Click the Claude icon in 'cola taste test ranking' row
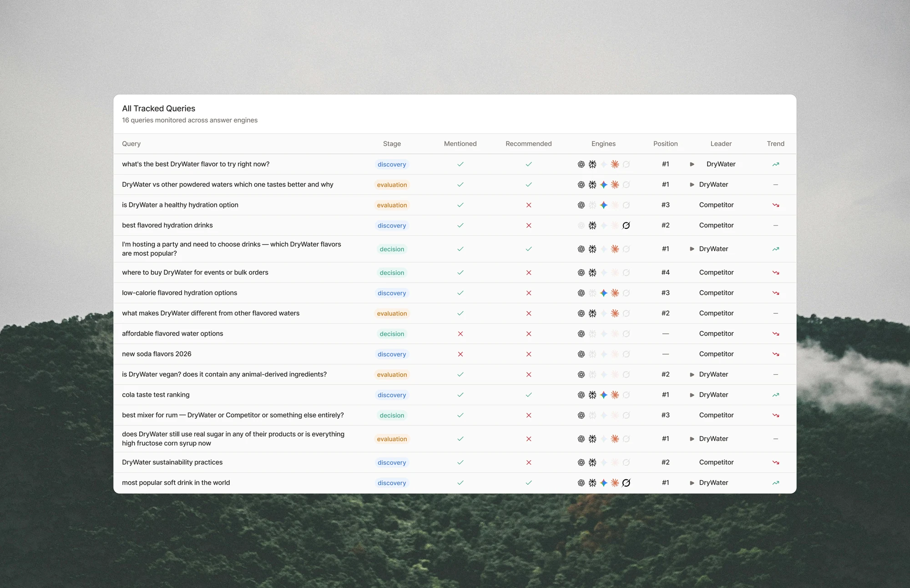This screenshot has height=588, width=910. pyautogui.click(x=615, y=395)
